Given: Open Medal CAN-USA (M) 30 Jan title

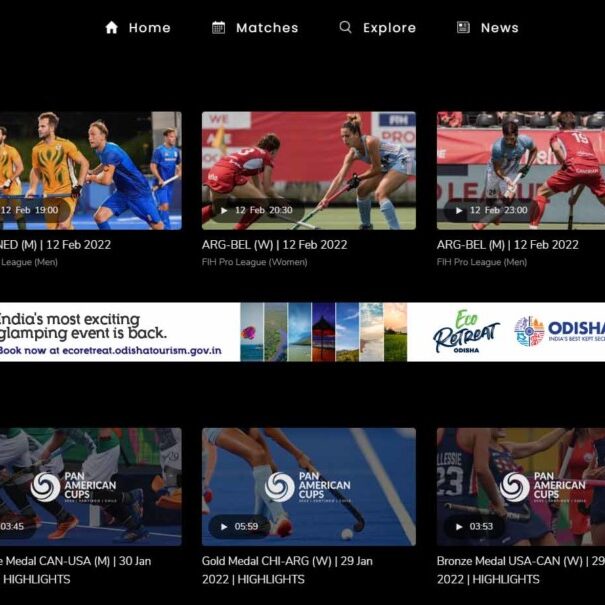Looking at the screenshot, I should [x=76, y=570].
